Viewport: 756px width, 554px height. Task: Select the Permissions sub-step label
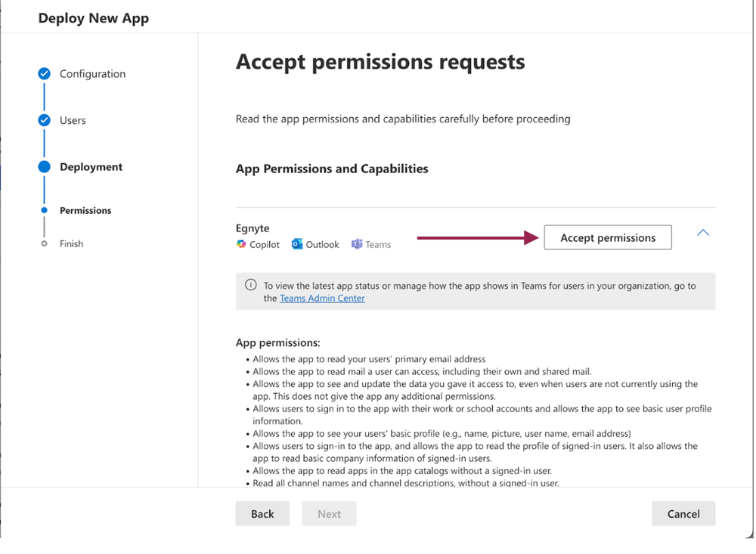[x=85, y=210]
